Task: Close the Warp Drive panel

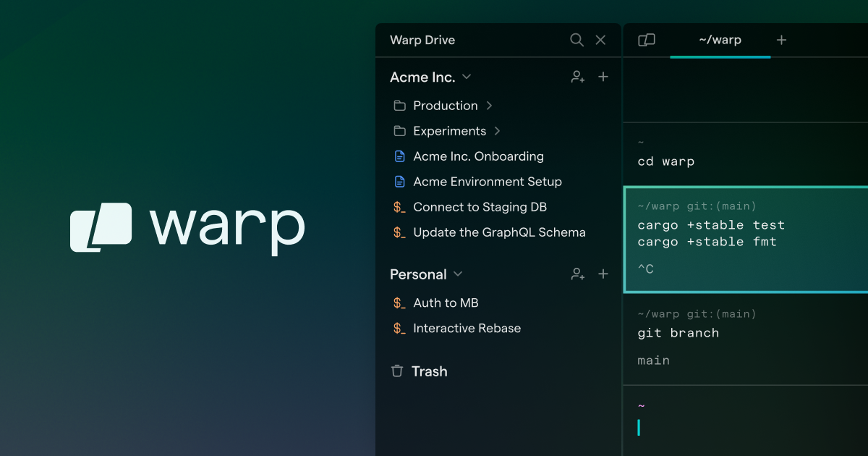Action: 600,40
